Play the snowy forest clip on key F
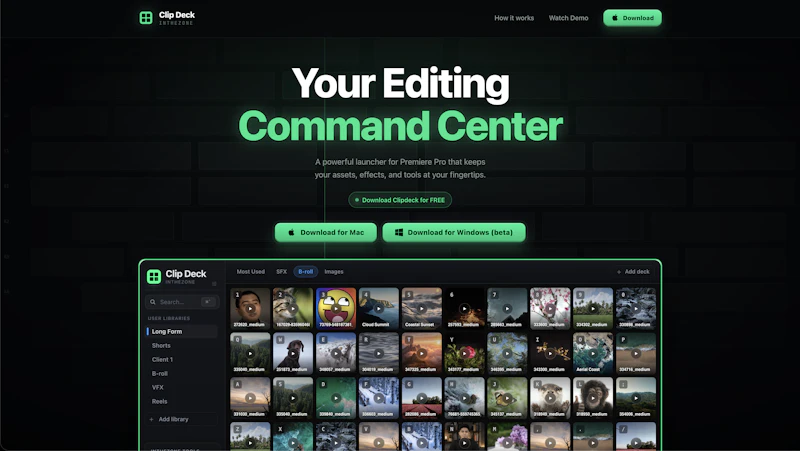The width and height of the screenshot is (800, 451). click(379, 398)
